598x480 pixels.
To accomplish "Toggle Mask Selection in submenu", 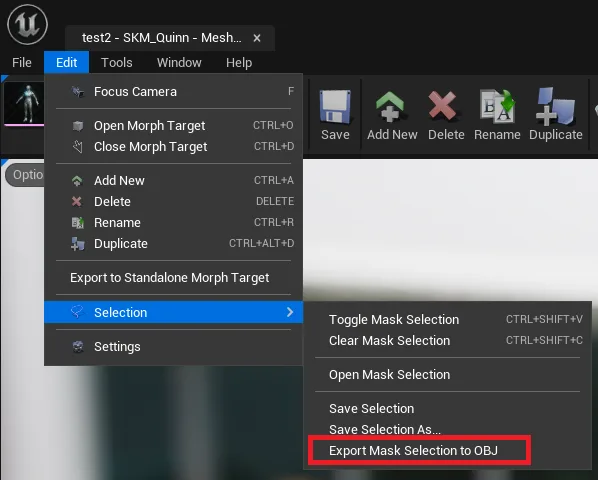I will [x=448, y=319].
